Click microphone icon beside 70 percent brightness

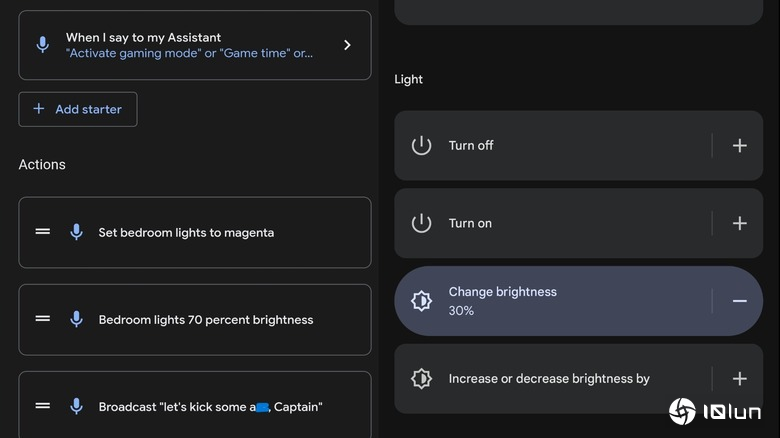tap(76, 319)
